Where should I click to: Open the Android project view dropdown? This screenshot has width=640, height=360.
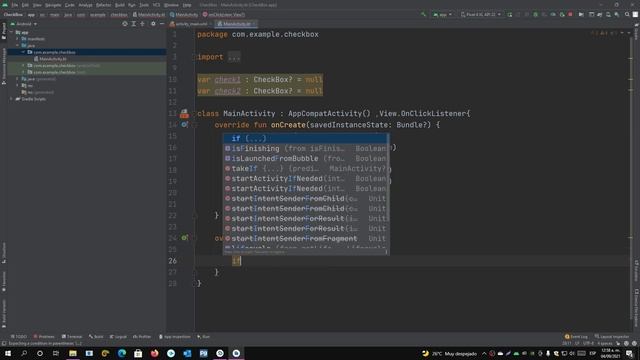[24, 24]
